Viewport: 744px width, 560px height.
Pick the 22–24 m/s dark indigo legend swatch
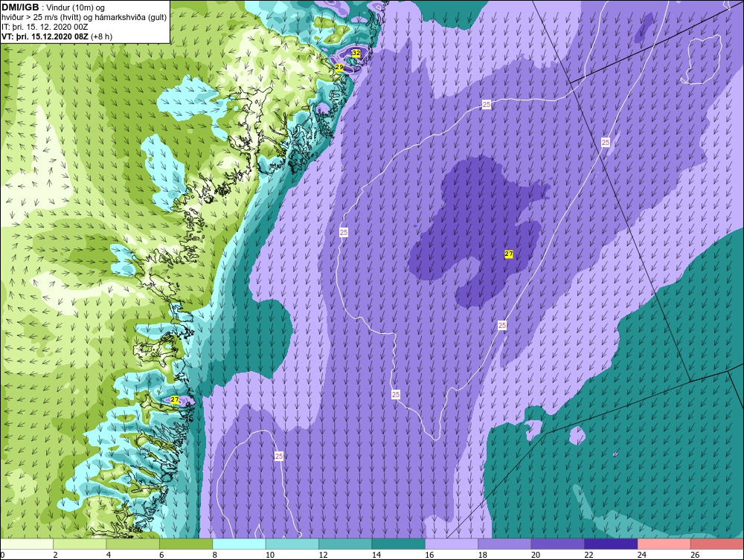[x=611, y=544]
